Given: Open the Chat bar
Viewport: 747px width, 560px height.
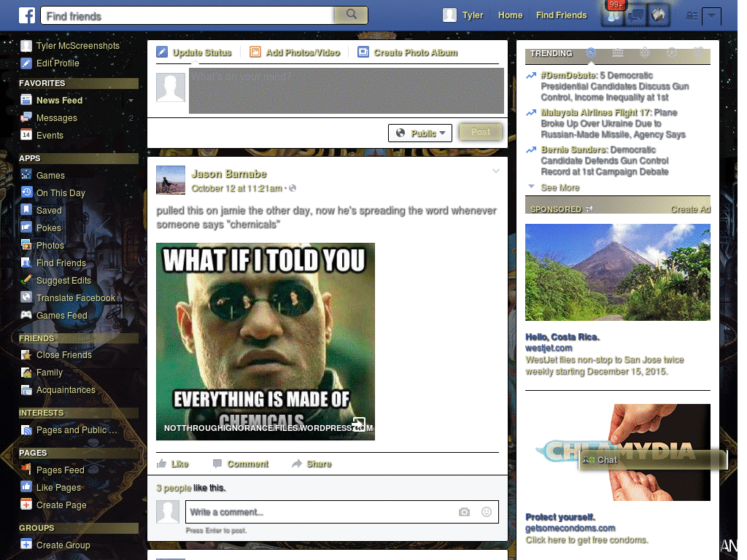Looking at the screenshot, I should click(x=653, y=459).
